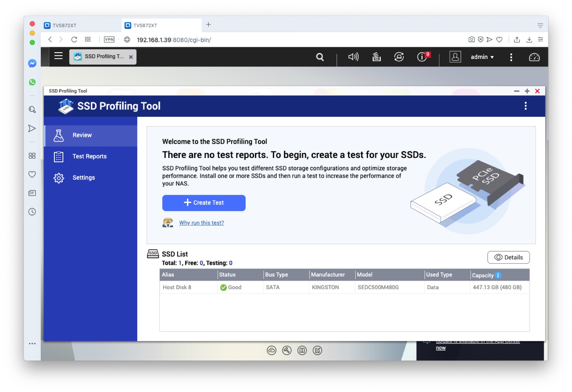The width and height of the screenshot is (572, 392).
Task: Click the address bar URL field
Action: [x=174, y=40]
